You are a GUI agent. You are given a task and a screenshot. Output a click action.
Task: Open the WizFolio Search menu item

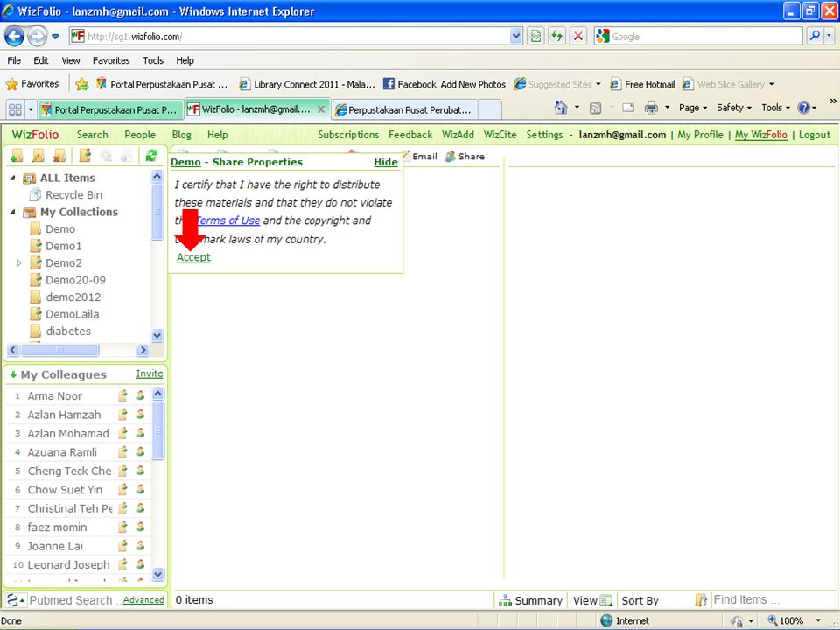coord(92,135)
